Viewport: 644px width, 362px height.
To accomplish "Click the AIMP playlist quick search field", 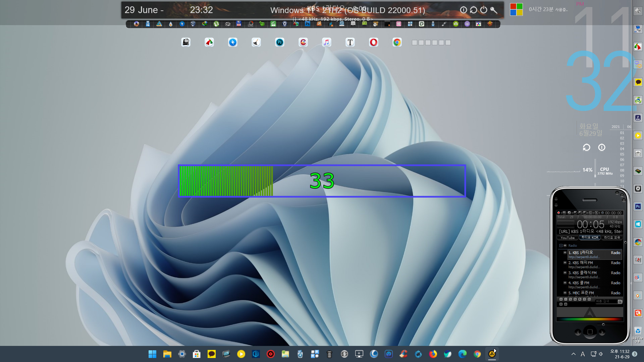I will point(606,301).
